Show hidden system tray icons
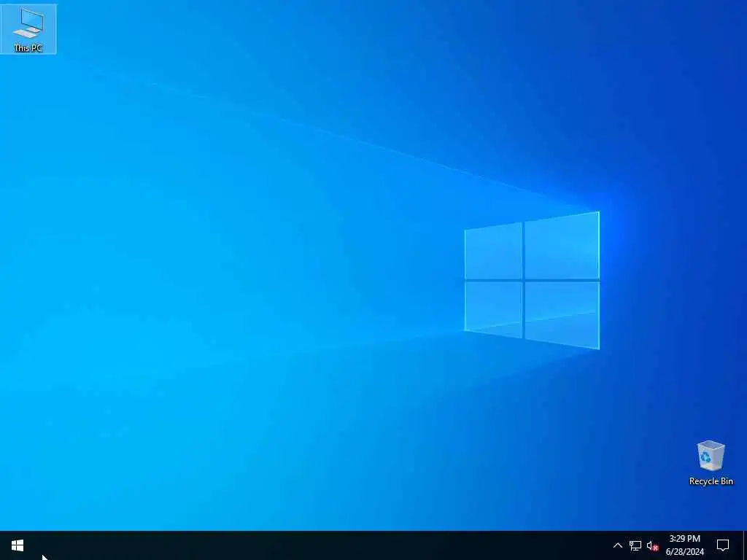747x560 pixels. 617,545
